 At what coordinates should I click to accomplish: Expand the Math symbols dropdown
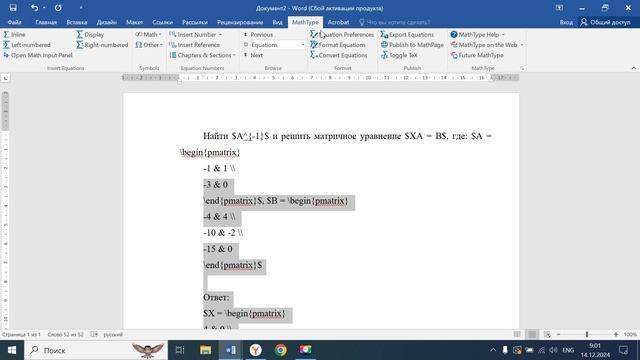coord(149,35)
